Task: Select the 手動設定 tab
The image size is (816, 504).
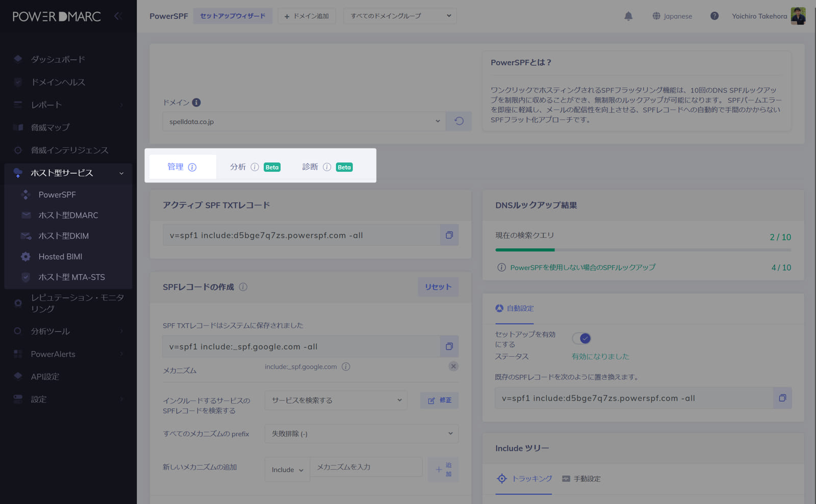Action: pos(581,479)
